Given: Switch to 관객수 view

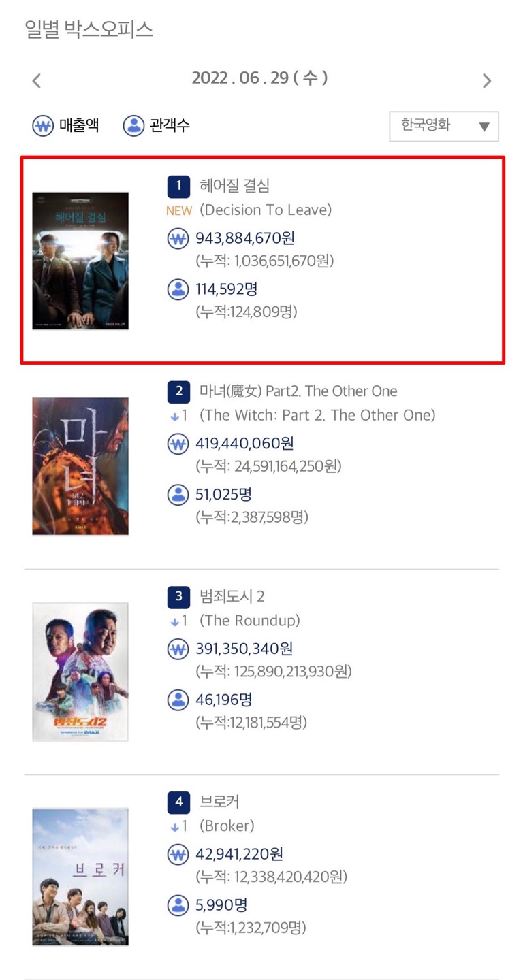Looking at the screenshot, I should tap(170, 126).
